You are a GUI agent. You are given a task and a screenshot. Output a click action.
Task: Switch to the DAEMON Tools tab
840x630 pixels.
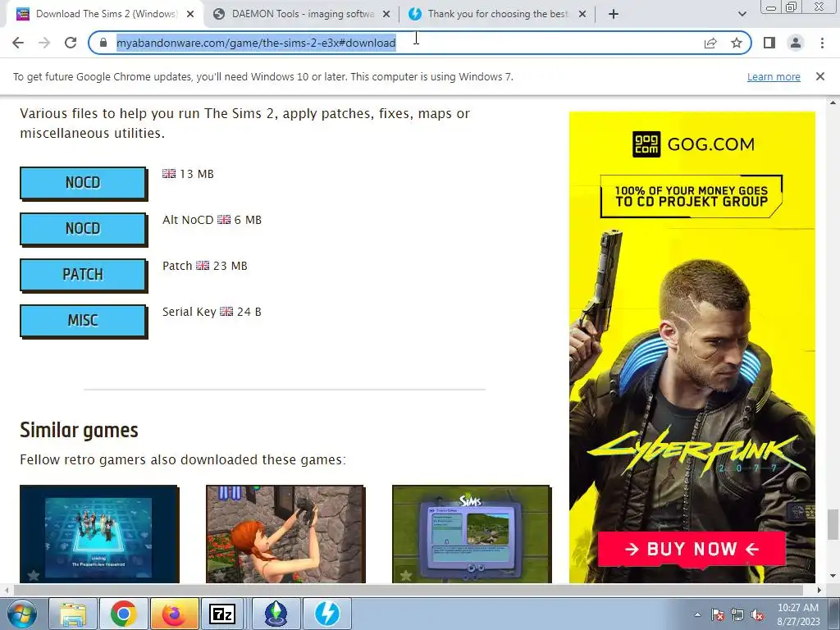point(303,14)
